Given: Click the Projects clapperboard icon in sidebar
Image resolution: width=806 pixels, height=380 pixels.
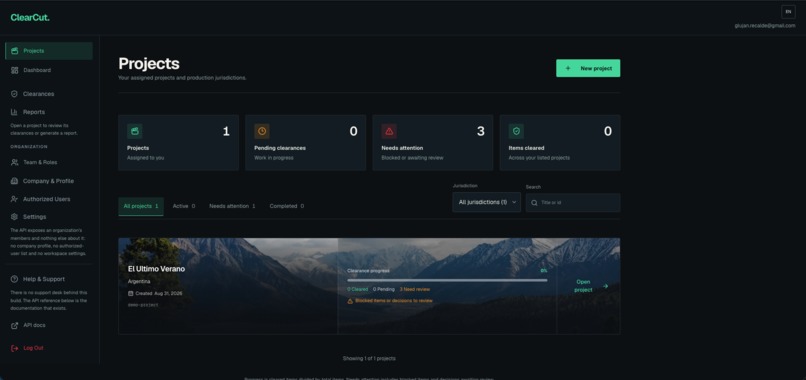Looking at the screenshot, I should [x=14, y=51].
